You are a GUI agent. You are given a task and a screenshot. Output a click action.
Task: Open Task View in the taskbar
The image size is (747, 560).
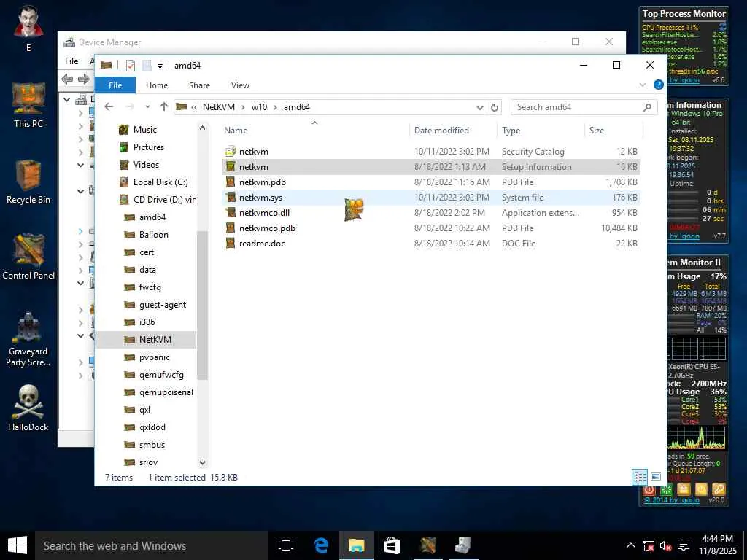click(286, 545)
